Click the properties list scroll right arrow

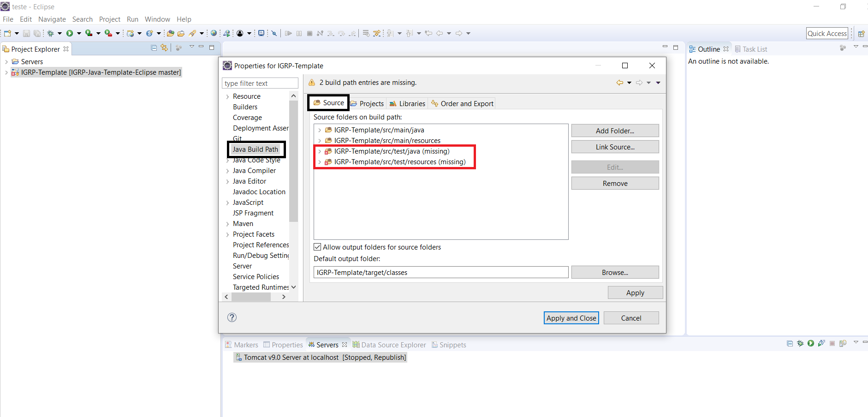pyautogui.click(x=284, y=297)
